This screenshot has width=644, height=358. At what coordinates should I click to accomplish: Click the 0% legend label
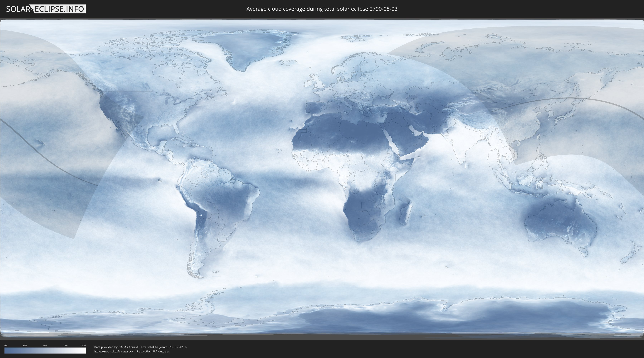point(6,345)
